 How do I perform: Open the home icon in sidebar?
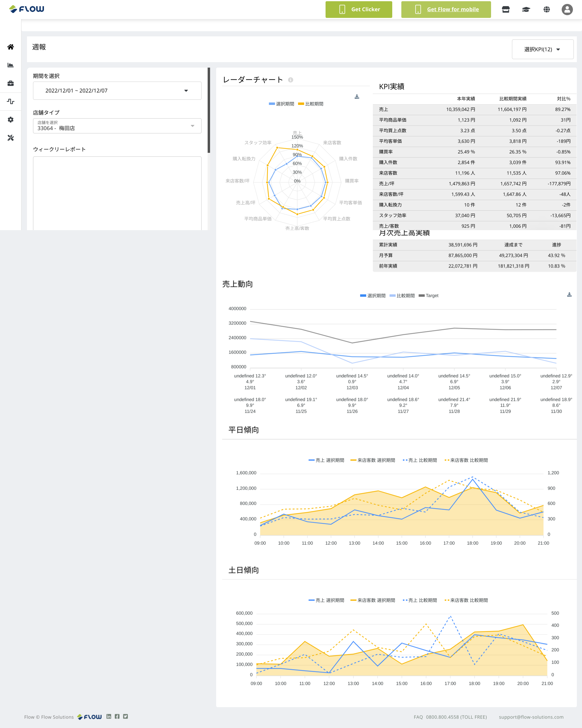[x=11, y=47]
